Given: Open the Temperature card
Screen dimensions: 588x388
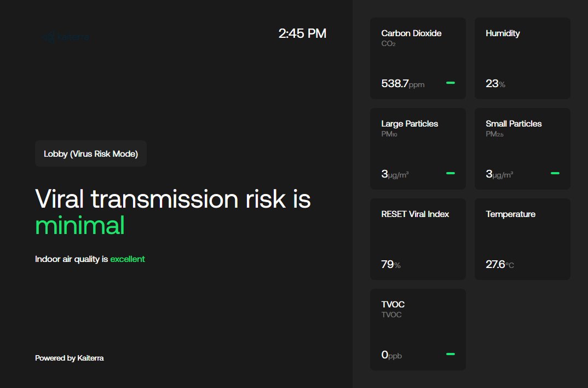Looking at the screenshot, I should click(x=522, y=239).
